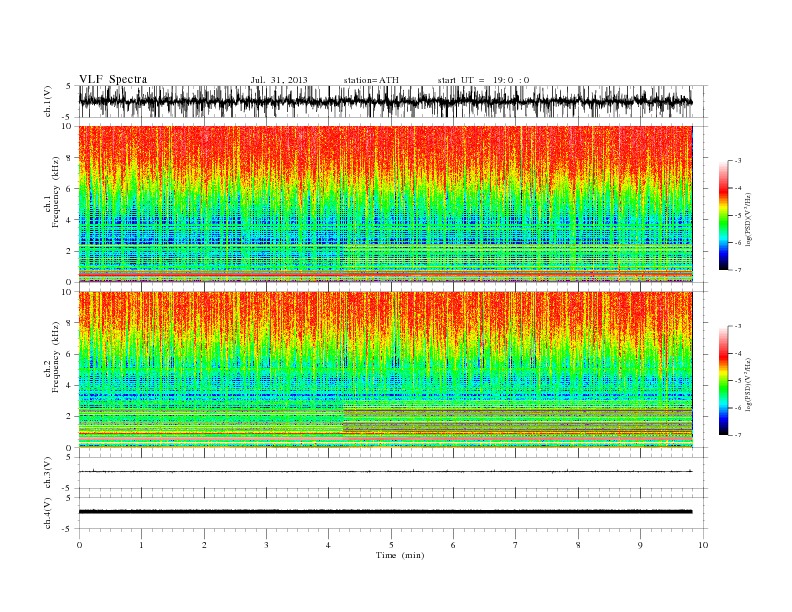Image resolution: width=792 pixels, height=612 pixels.
Task: Click the "6" kHz tick on ch.1 frequency axis
Action: pos(70,189)
